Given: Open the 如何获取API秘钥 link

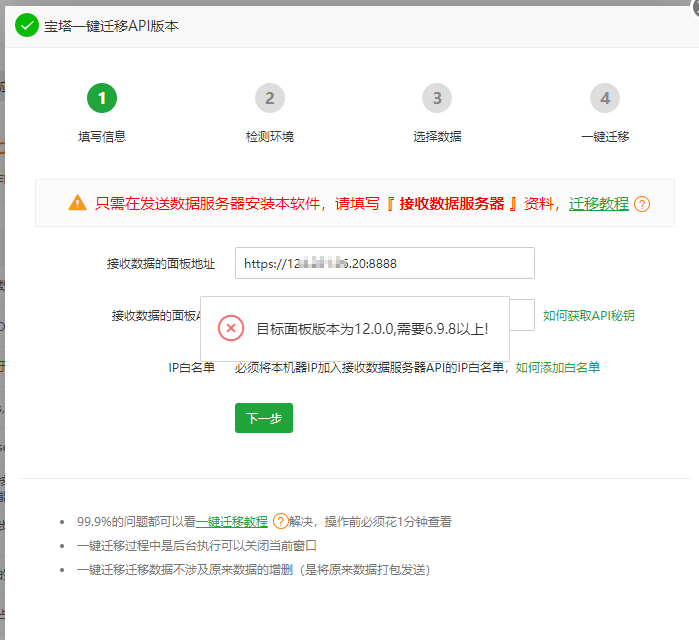Looking at the screenshot, I should 588,316.
